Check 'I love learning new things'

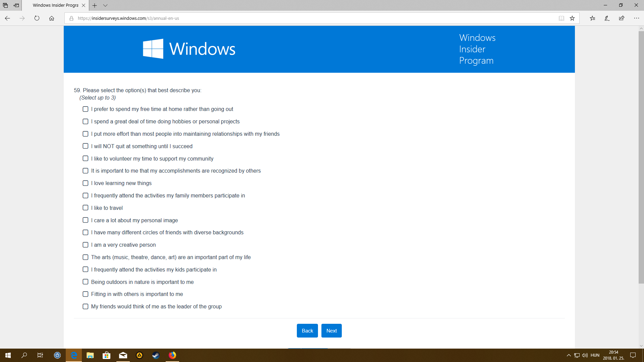pyautogui.click(x=86, y=183)
